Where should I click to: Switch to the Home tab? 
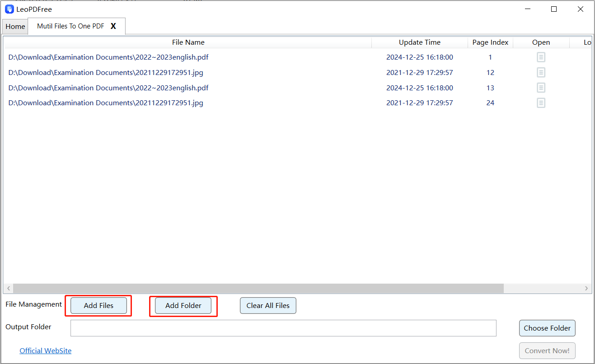(x=15, y=27)
